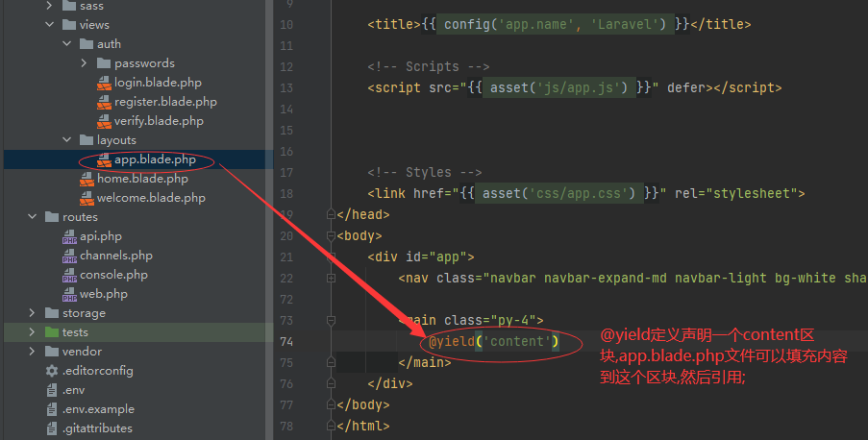The image size is (868, 440).
Task: Click the layouts folder icon
Action: click(87, 140)
